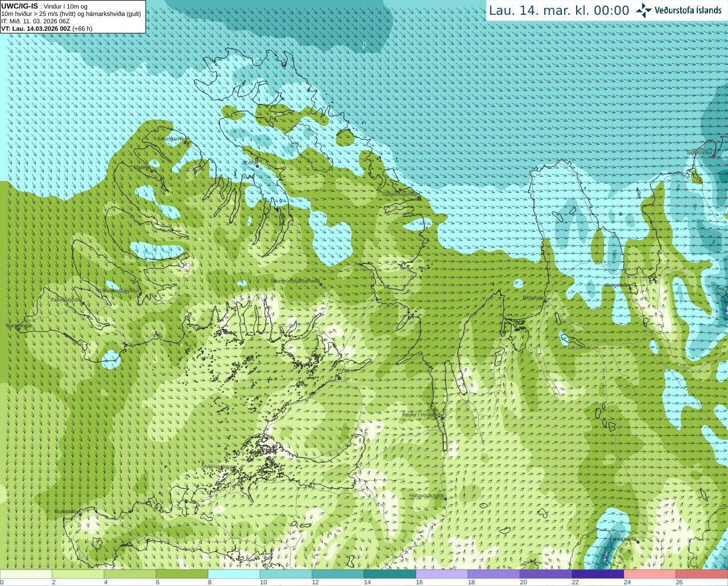Select the 10–12 m/s legend swatch
This screenshot has height=586, width=728.
coord(286,574)
